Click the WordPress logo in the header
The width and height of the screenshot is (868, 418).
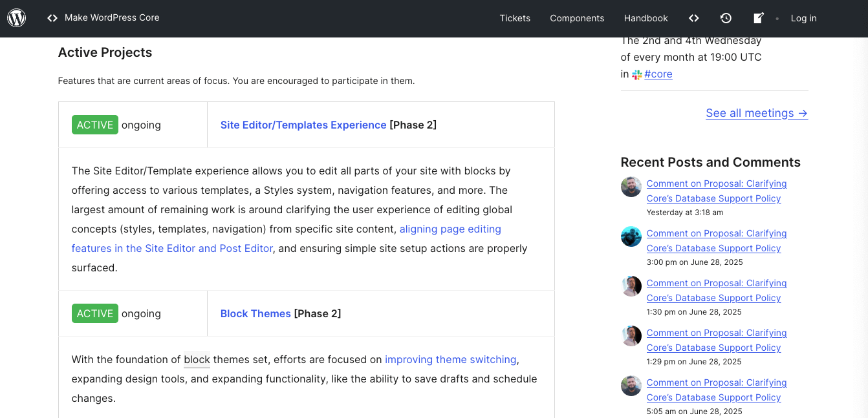tap(16, 18)
